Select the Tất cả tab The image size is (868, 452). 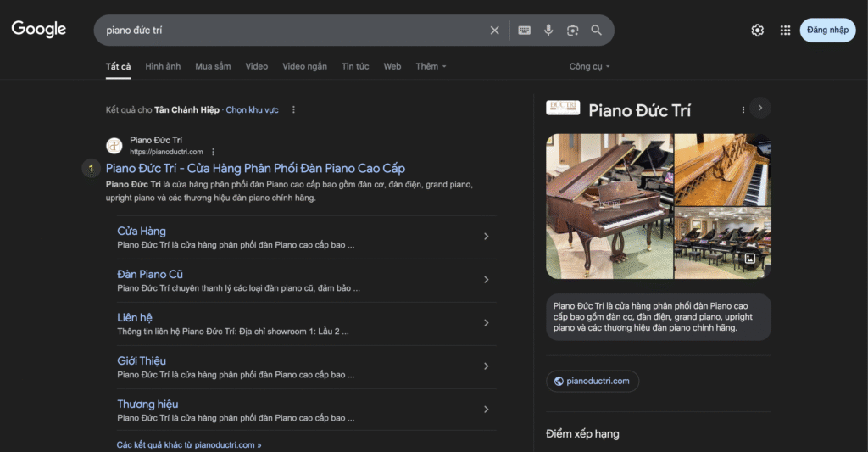(118, 66)
